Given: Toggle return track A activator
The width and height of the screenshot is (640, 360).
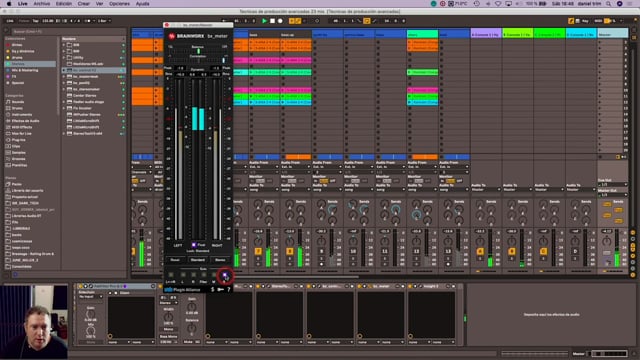Looking at the screenshot, I should click(480, 251).
